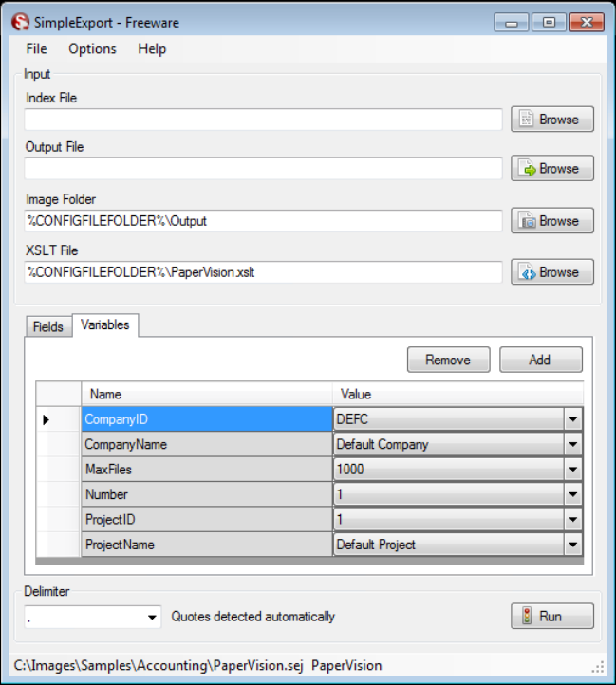Screen dimensions: 616x685
Task: Select the CompanyID name cell
Action: click(x=207, y=419)
